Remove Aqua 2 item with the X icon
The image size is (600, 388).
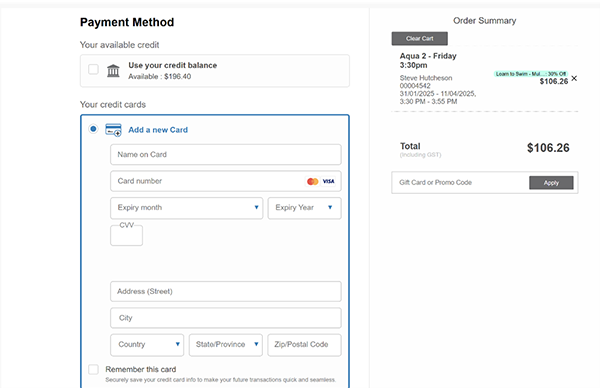click(x=574, y=78)
